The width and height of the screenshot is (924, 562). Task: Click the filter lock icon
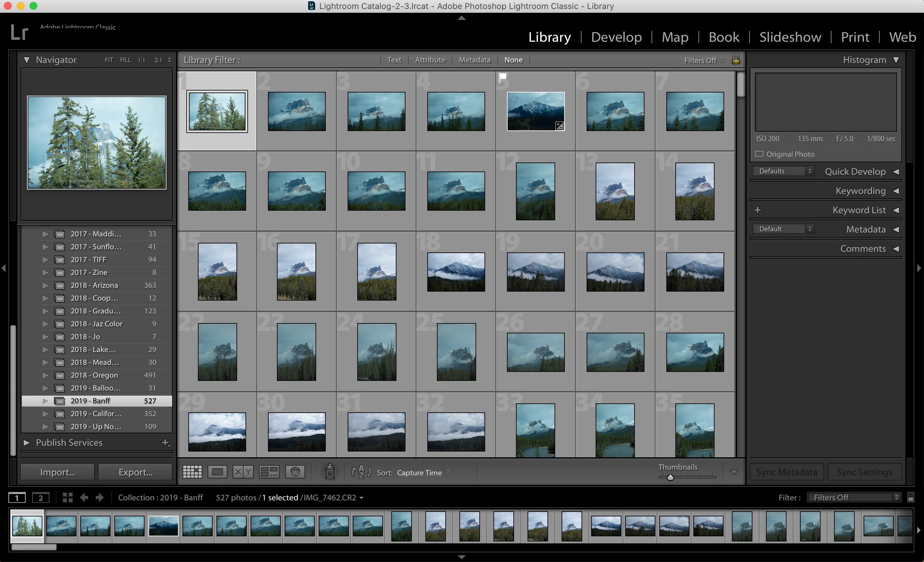[x=736, y=59]
